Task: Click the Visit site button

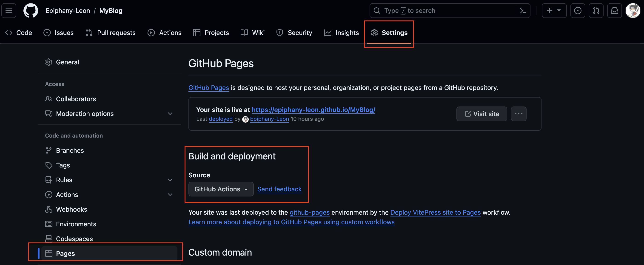Action: [x=482, y=114]
